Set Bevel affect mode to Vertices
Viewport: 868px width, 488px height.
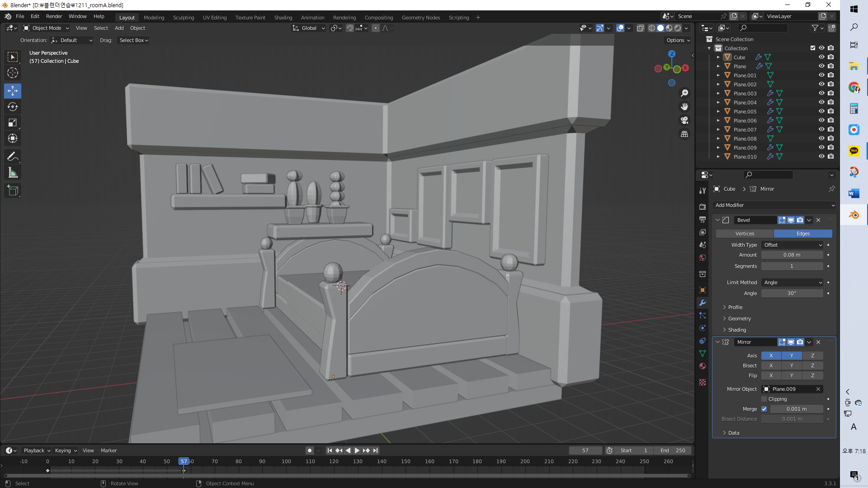click(x=745, y=234)
